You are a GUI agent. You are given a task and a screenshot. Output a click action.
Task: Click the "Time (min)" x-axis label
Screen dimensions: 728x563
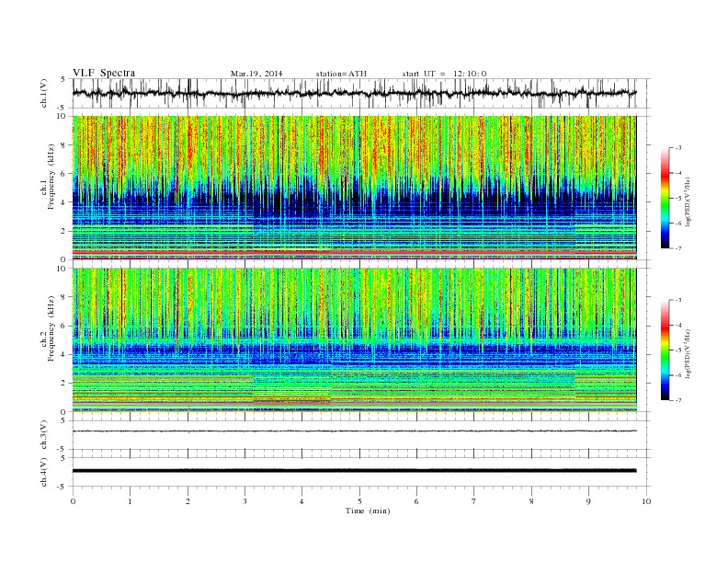click(368, 511)
